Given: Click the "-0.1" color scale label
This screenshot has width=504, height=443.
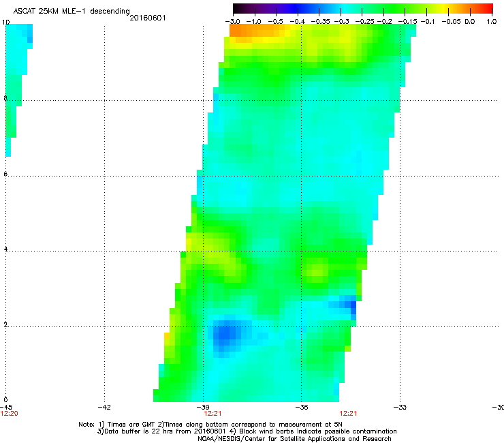Looking at the screenshot, I should click(x=428, y=21).
